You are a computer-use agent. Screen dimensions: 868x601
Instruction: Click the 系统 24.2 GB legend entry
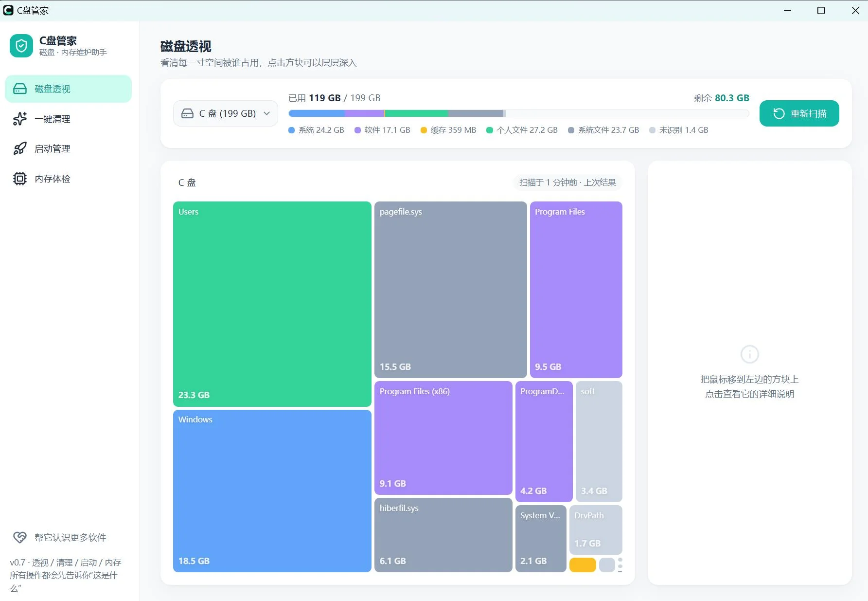click(x=316, y=130)
